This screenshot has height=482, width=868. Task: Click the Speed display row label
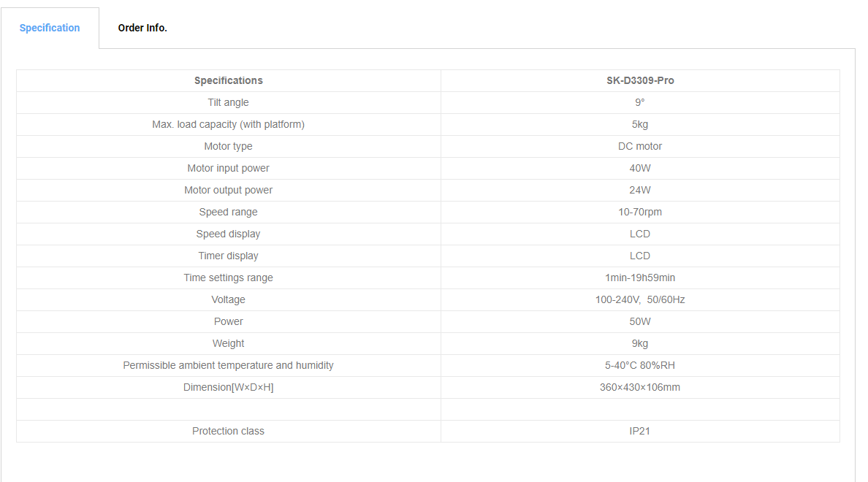tap(228, 234)
